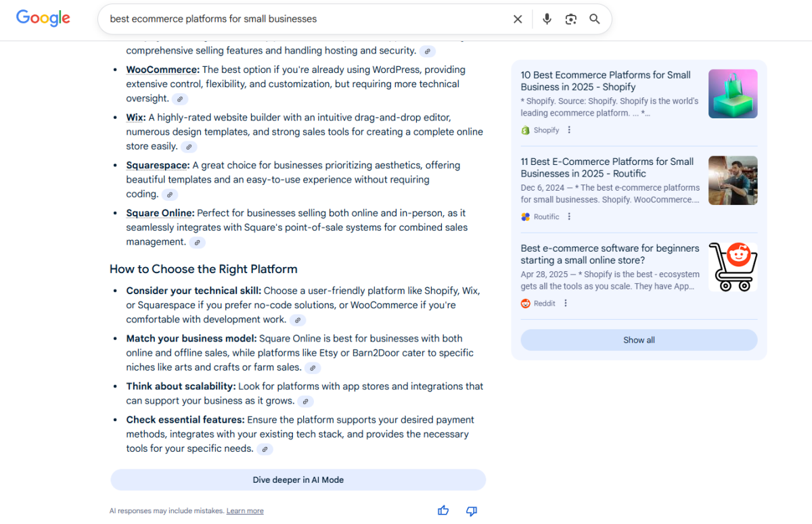This screenshot has height=524, width=812.
Task: Focus the search box with ecommerce query
Action: point(306,19)
